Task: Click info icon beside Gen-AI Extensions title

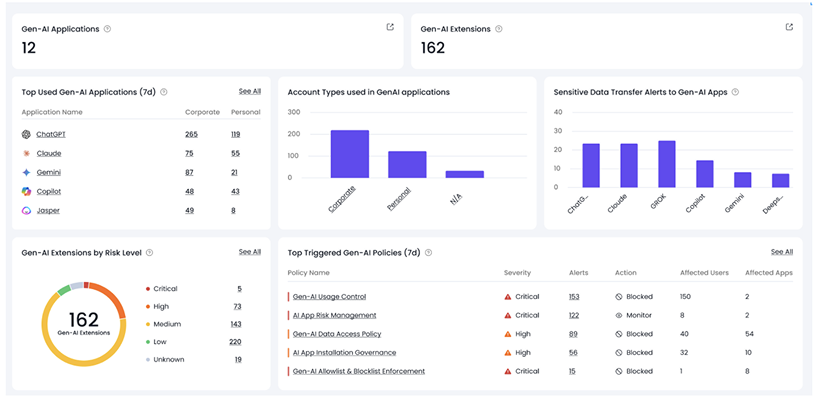Action: (499, 29)
